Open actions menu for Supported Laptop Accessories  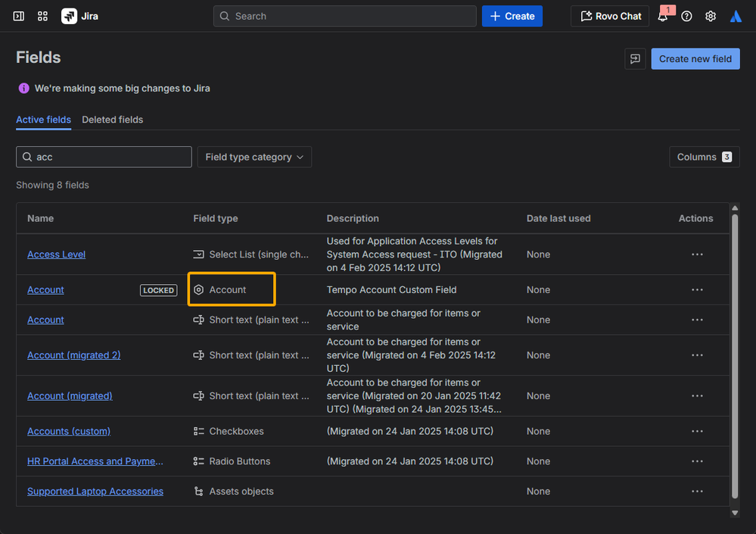pos(697,492)
